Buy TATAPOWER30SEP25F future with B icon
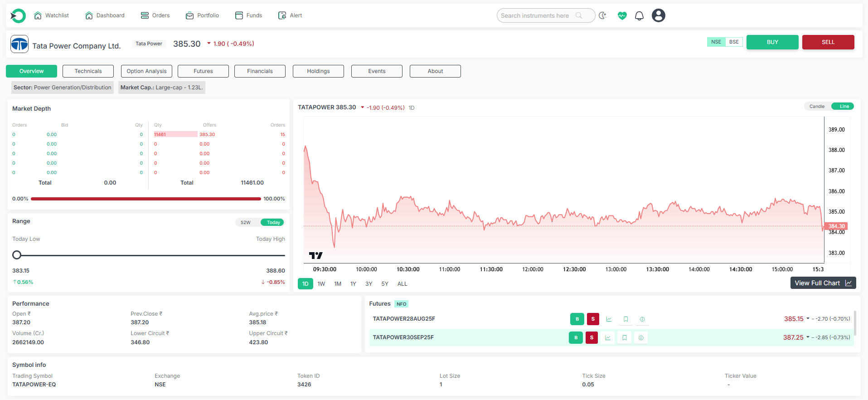This screenshot has height=400, width=868. click(576, 337)
